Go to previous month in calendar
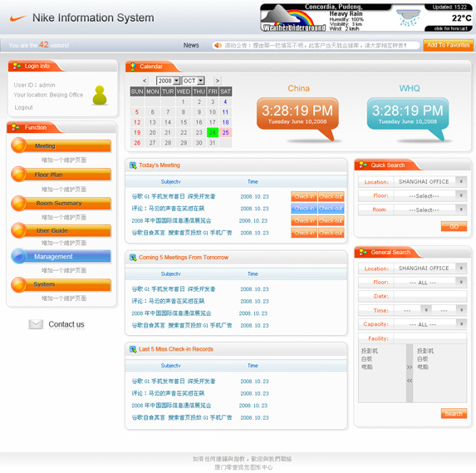The image size is (476, 473). coord(145,81)
